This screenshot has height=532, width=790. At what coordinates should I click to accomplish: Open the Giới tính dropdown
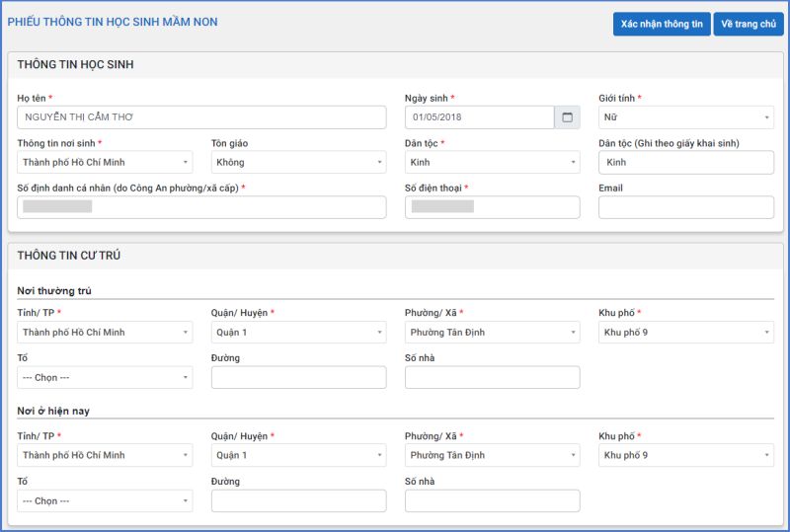685,117
